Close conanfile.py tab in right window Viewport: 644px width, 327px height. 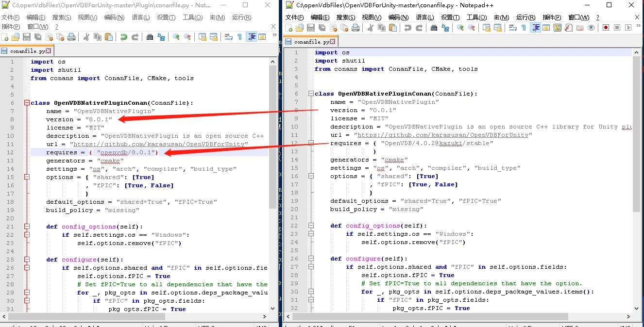[x=333, y=42]
